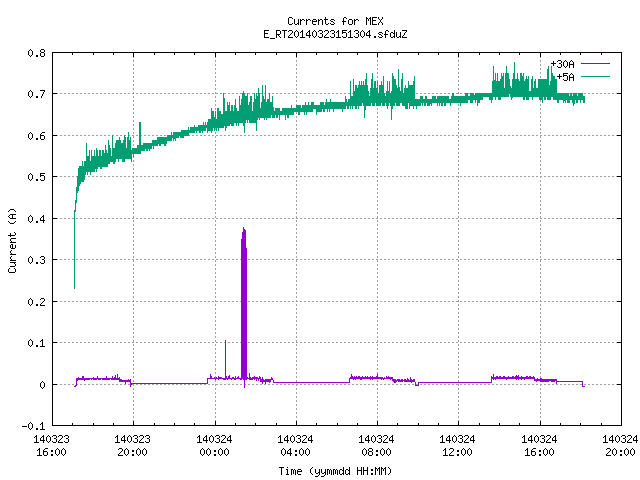Click the +30A legend label
The image size is (640, 480).
pyautogui.click(x=562, y=64)
